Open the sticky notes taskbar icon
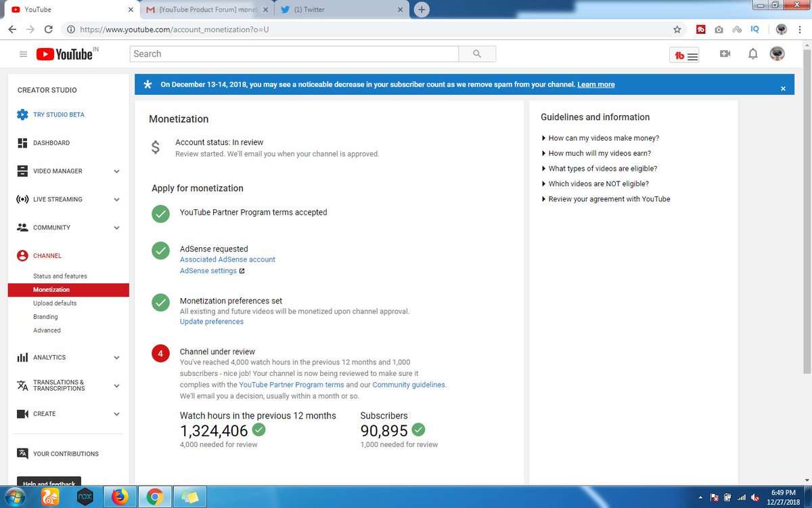Image resolution: width=812 pixels, height=508 pixels. coord(189,498)
